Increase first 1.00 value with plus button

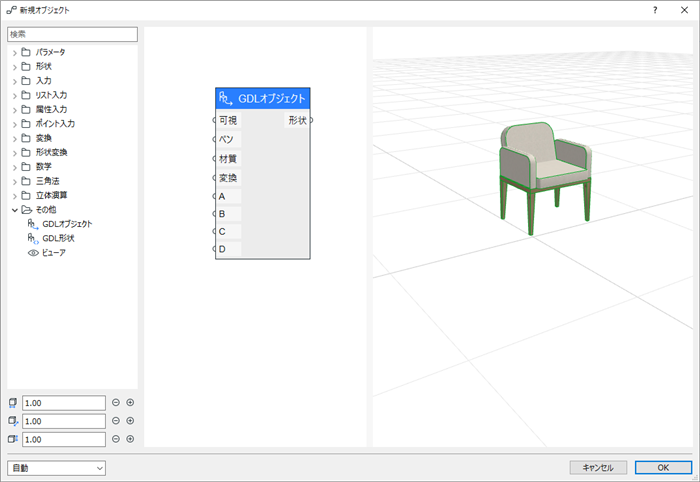click(x=130, y=403)
